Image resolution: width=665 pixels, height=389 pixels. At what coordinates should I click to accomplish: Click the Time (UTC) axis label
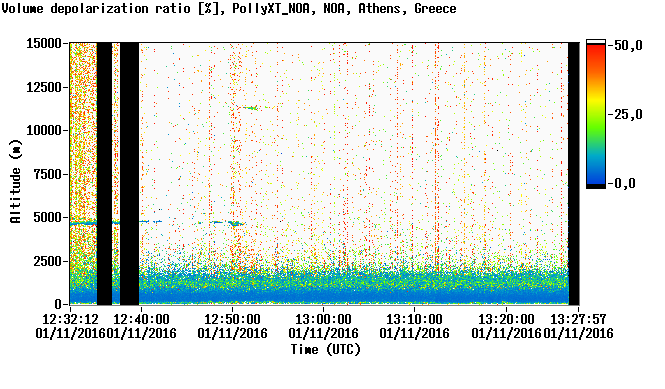coord(325,350)
